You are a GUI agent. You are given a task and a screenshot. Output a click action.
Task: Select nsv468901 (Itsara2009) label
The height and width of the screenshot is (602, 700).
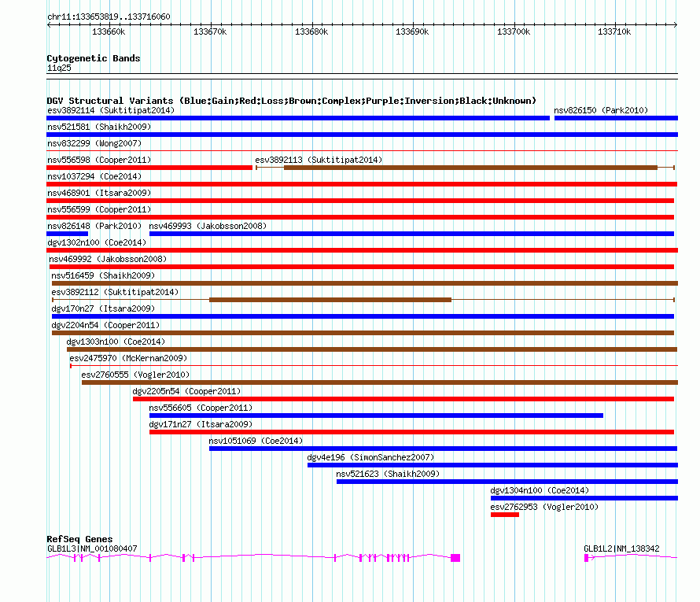pyautogui.click(x=99, y=193)
